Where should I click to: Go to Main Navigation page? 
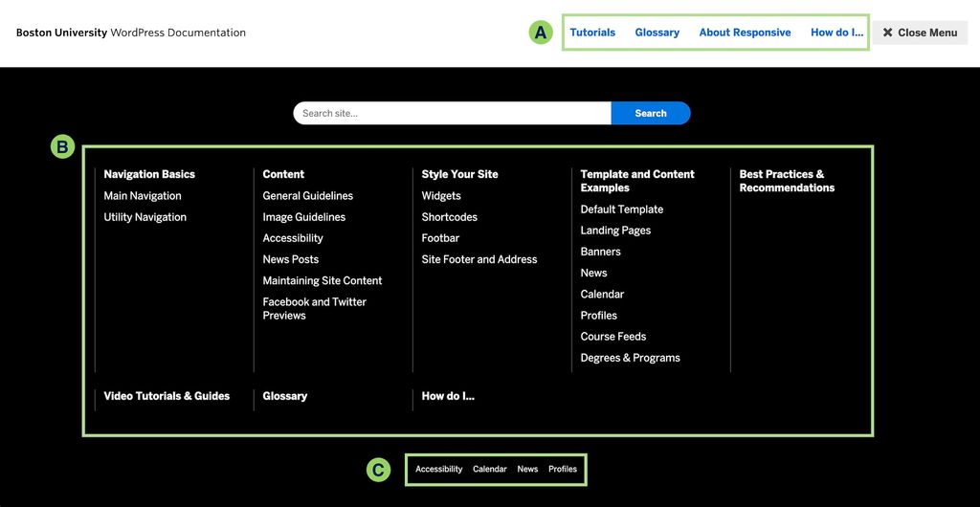143,195
